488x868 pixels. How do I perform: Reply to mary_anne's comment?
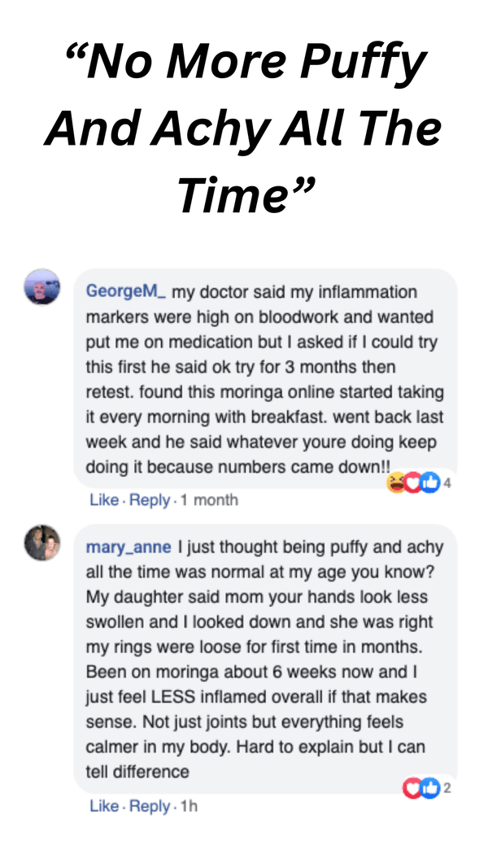pos(150,805)
